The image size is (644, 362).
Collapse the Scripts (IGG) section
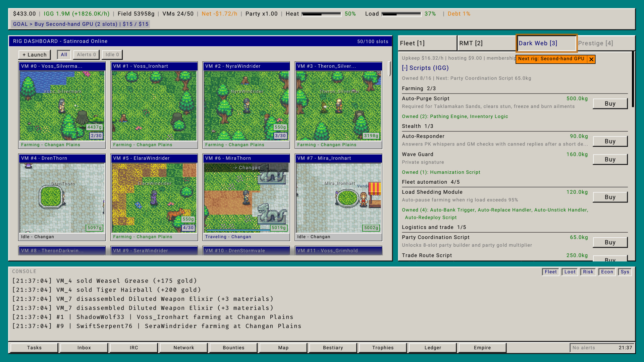425,68
